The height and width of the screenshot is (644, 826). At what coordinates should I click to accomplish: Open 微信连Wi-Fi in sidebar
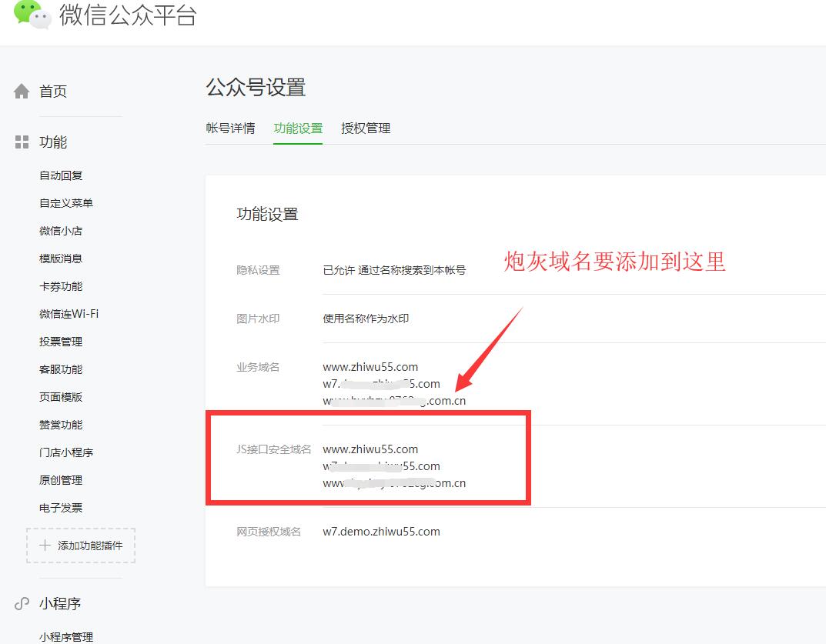pos(69,314)
